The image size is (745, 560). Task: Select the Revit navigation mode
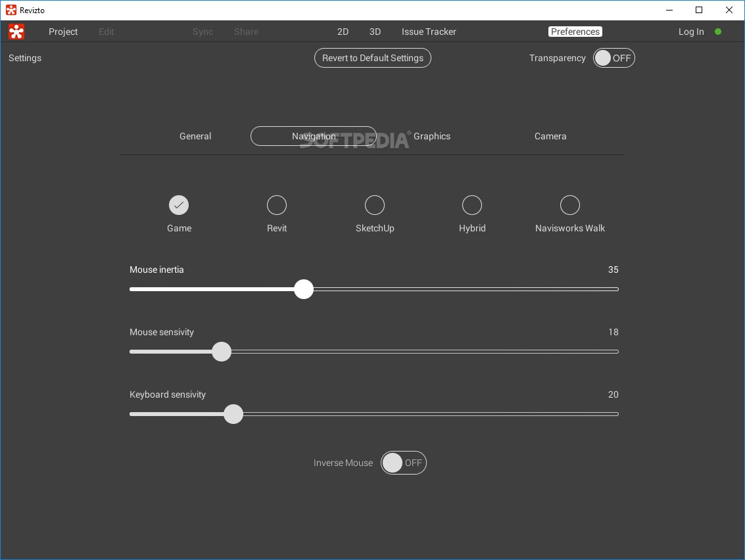coord(277,205)
